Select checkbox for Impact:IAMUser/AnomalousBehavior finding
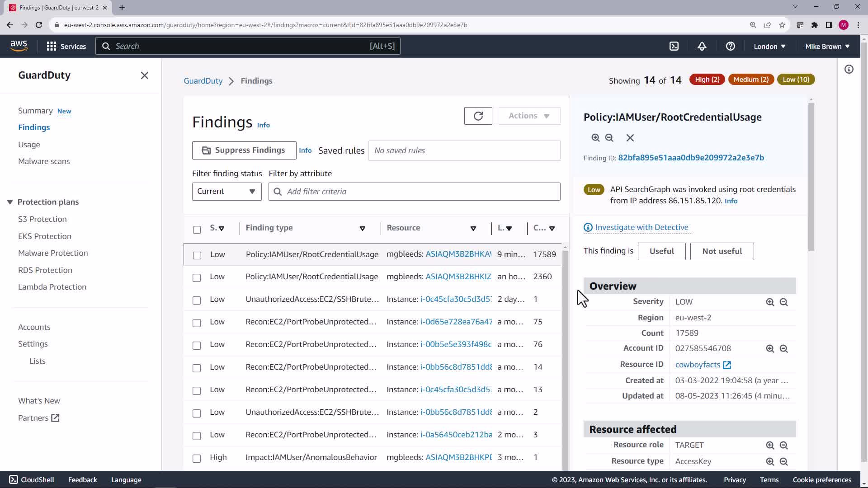The image size is (868, 488). [197, 459]
